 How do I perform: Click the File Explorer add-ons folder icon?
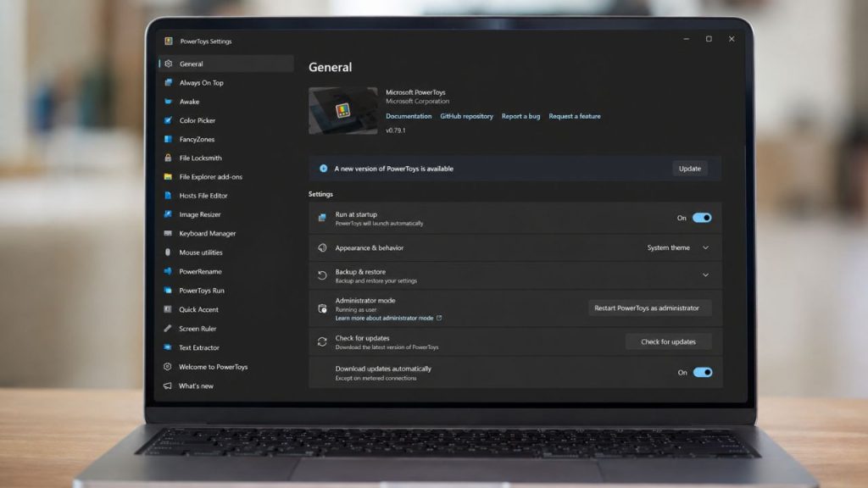tap(168, 176)
